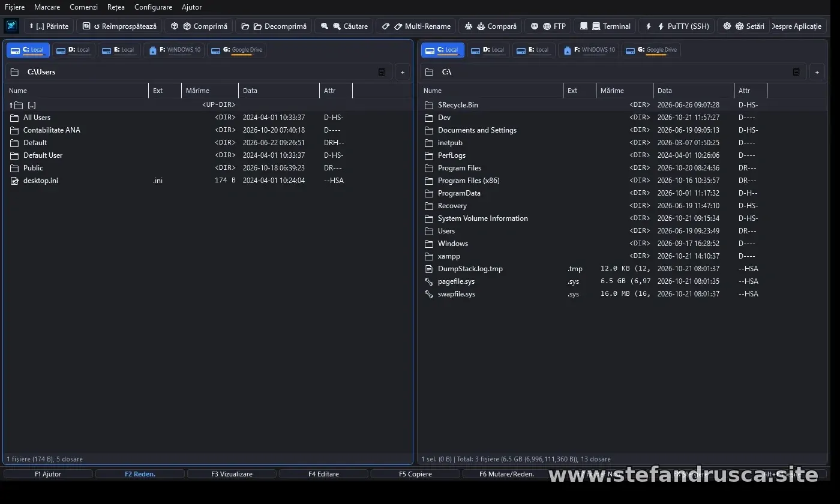Open Setări settings from the toolbar
840x504 pixels.
coord(743,26)
